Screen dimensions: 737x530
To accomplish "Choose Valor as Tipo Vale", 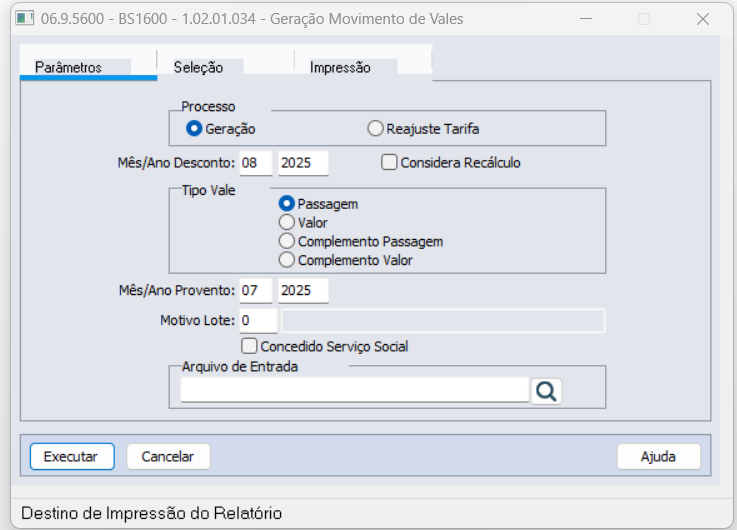I will coord(287,222).
